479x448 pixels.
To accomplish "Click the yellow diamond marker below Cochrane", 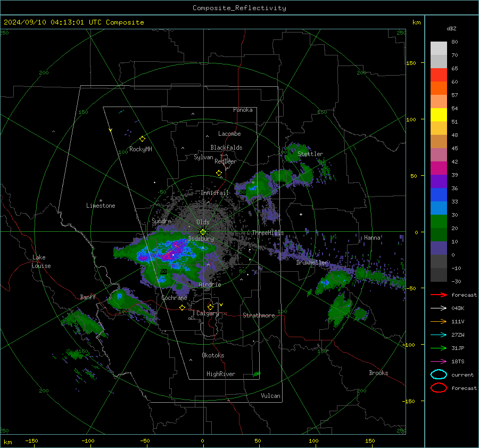I will pyautogui.click(x=182, y=307).
